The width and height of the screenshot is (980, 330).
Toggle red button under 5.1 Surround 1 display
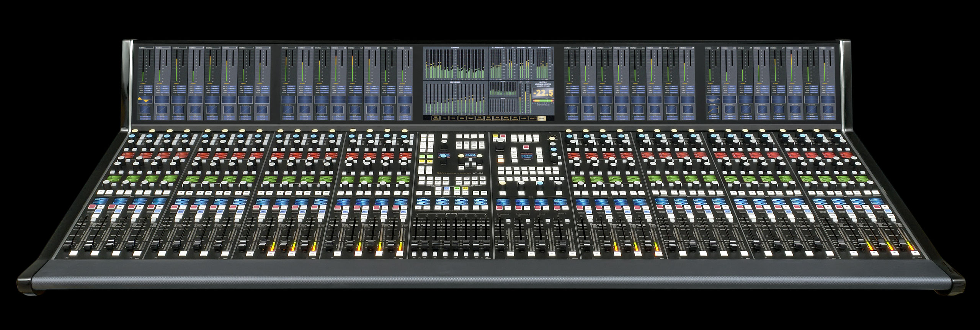[x=499, y=207]
